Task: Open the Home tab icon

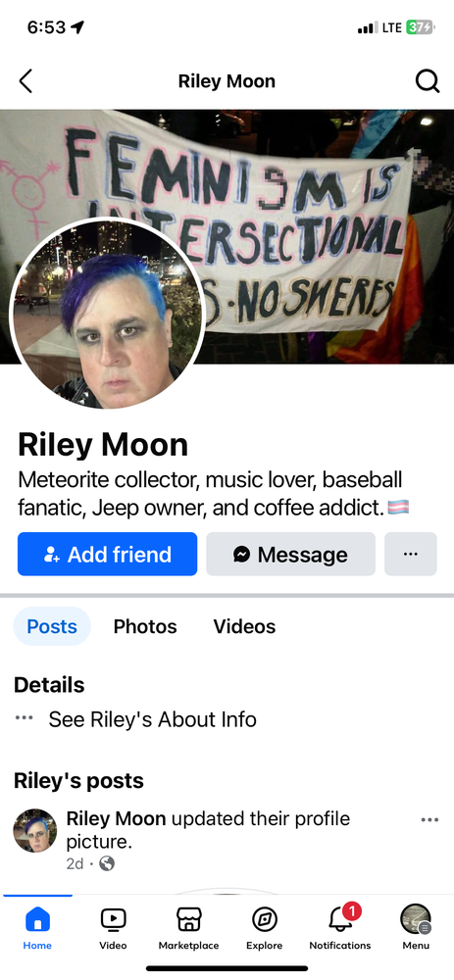Action: point(37,919)
